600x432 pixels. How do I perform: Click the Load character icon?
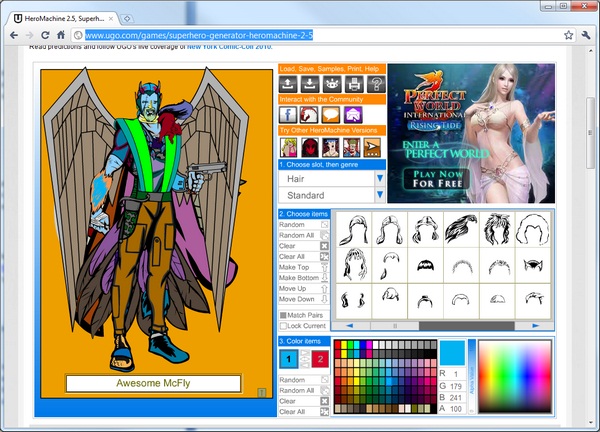click(288, 84)
